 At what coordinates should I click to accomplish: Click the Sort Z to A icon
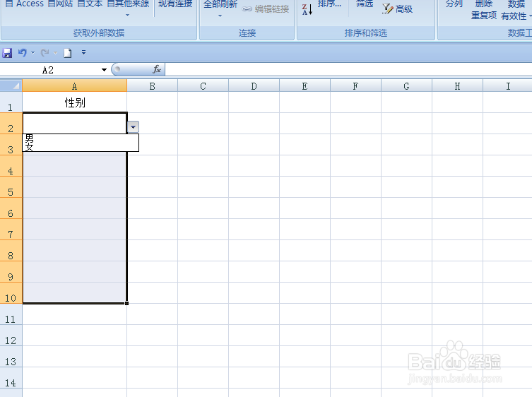point(307,9)
